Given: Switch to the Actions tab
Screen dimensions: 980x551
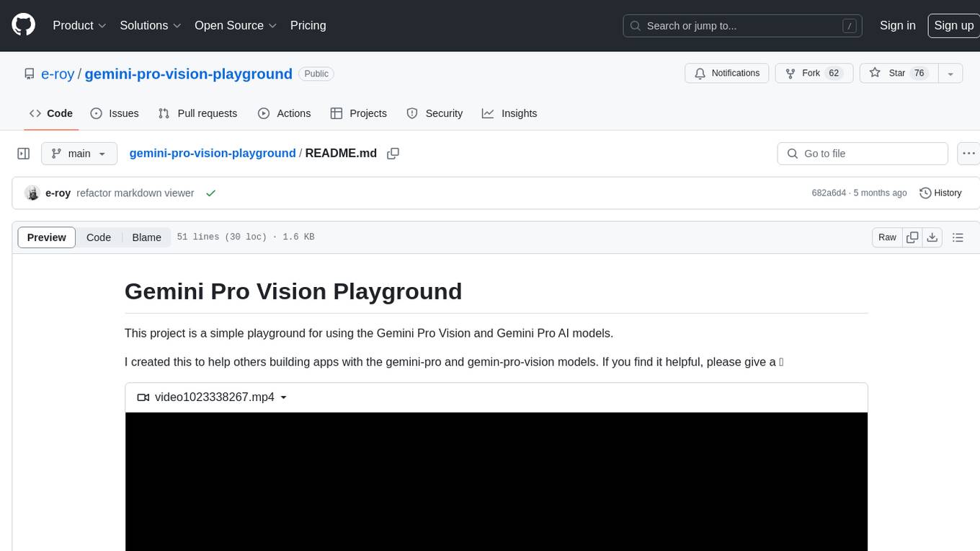Looking at the screenshot, I should click(284, 113).
